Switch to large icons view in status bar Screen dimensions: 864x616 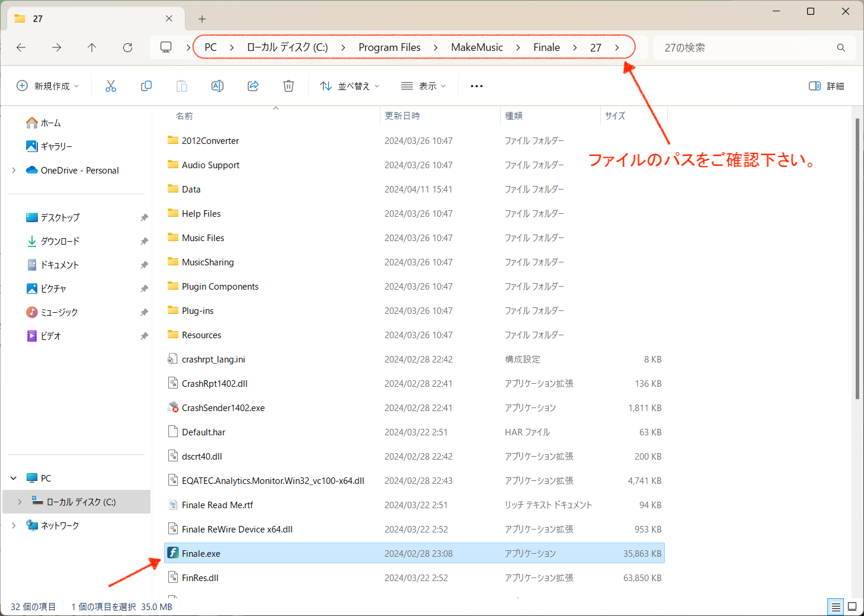coord(852,607)
